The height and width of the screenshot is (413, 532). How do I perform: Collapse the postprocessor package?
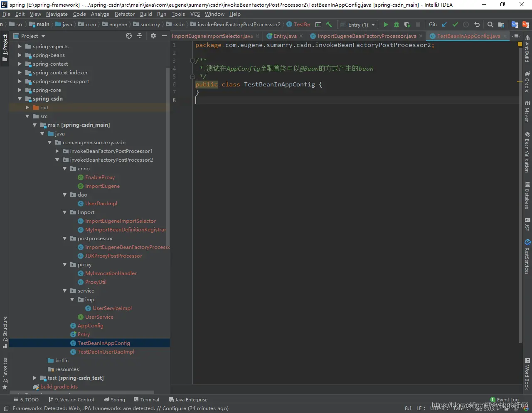point(65,238)
